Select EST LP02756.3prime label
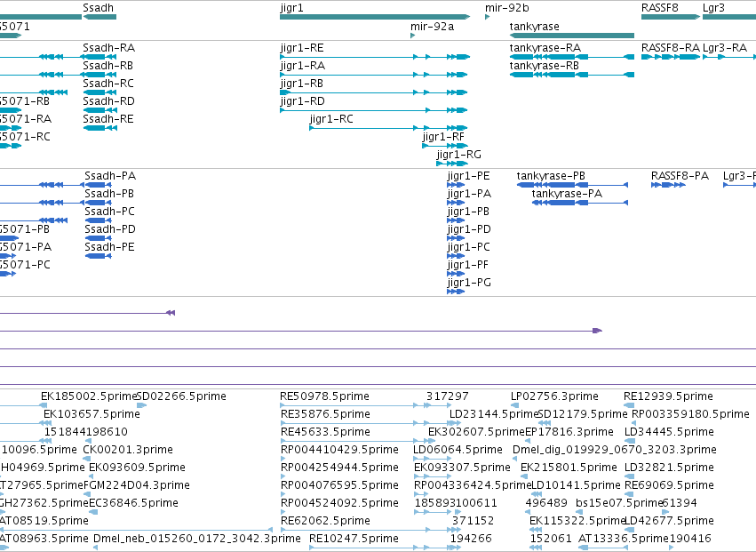This screenshot has width=756, height=552. (x=554, y=396)
